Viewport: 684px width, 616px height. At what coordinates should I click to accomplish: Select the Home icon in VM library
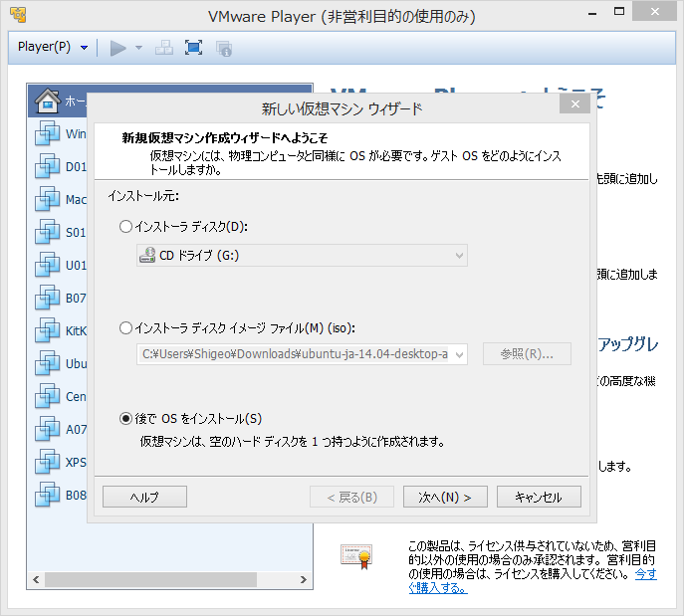tap(48, 102)
